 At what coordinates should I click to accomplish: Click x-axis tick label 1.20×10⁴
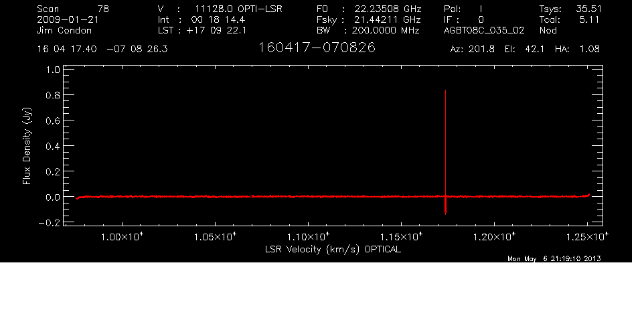495,236
